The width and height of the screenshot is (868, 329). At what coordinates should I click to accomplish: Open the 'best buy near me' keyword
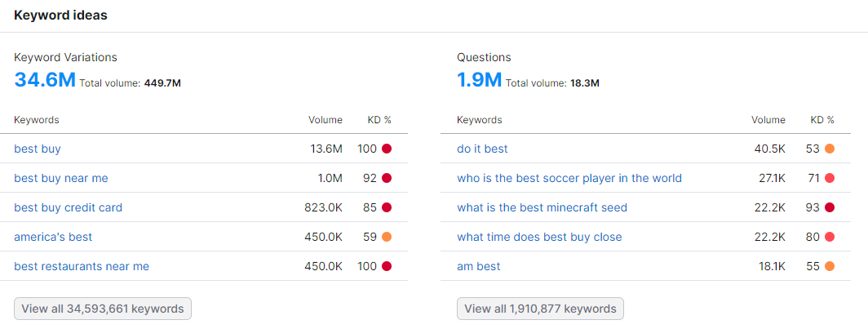(x=61, y=178)
